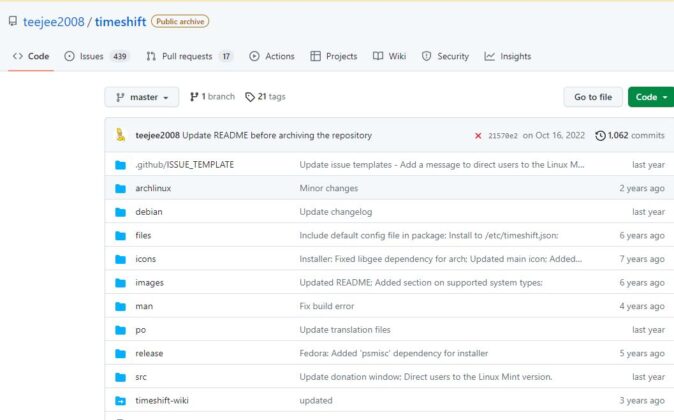The image size is (674, 420).
Task: Open the 'updated' commit message for timeshift-wiki
Action: [x=316, y=401]
